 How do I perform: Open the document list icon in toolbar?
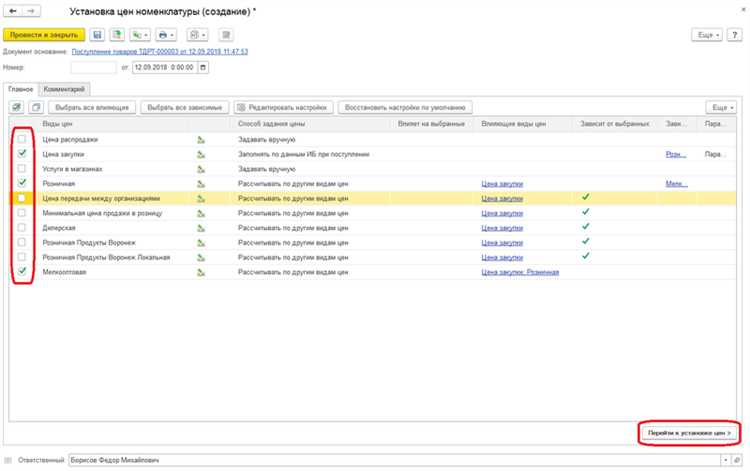click(226, 35)
